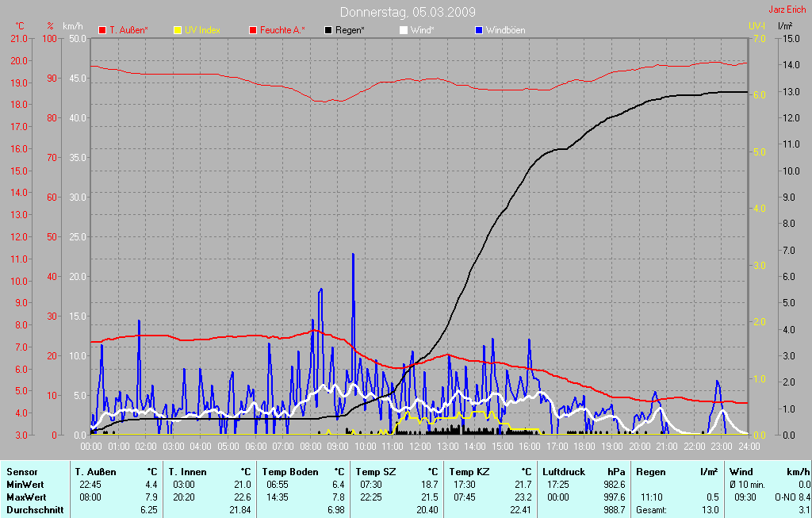Click the yellow UV Index legend square
The image size is (812, 518).
click(178, 30)
